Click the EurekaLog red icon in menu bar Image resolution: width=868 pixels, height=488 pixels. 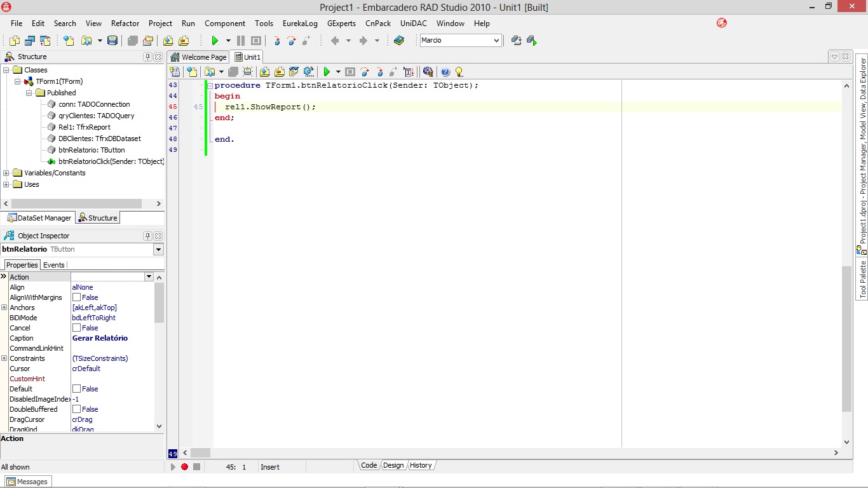(722, 23)
